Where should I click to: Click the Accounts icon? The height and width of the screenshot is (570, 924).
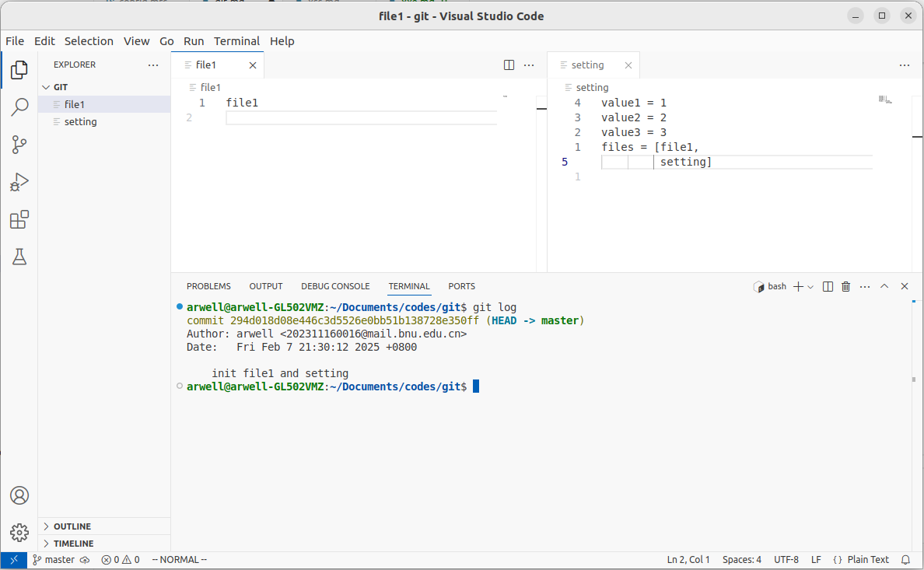[19, 495]
